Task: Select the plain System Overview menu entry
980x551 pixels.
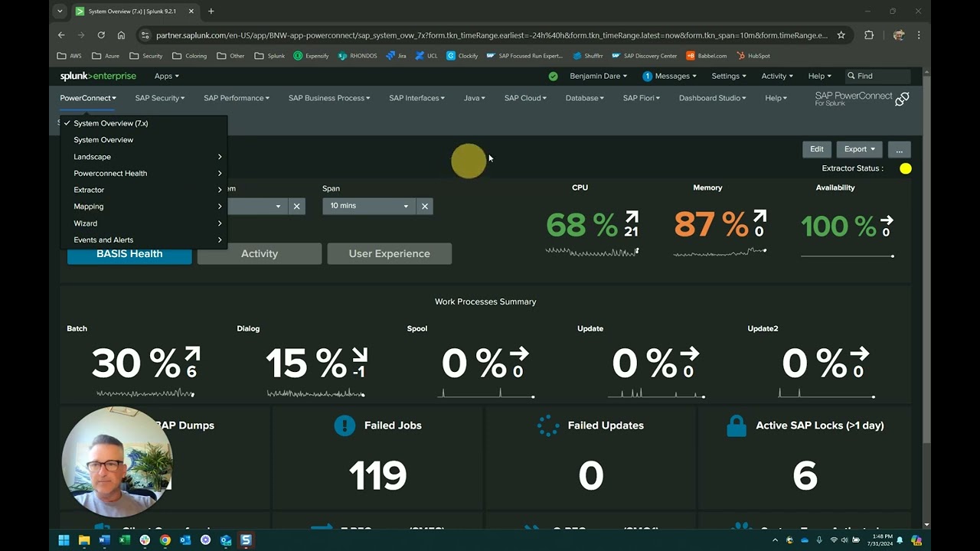Action: (x=144, y=140)
